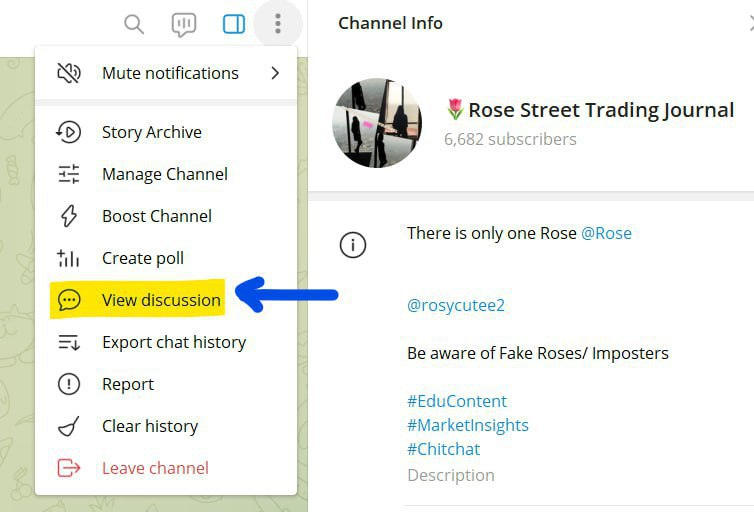Screen dimensions: 754x512
Task: Follow the @Rose mention link
Action: pyautogui.click(x=606, y=233)
